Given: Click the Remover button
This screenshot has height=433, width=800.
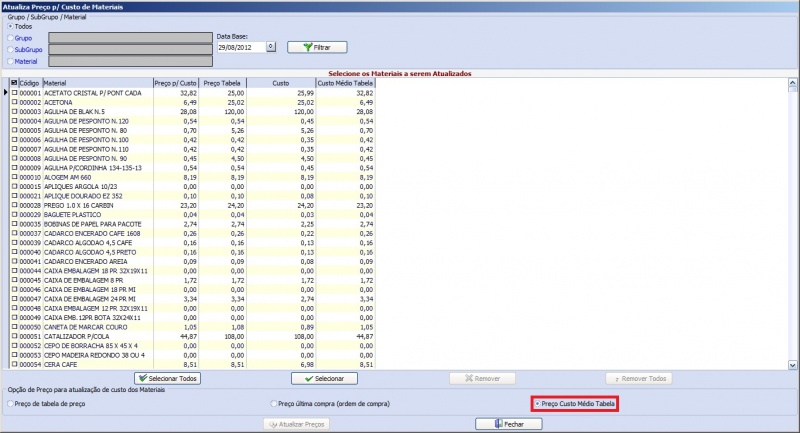Looking at the screenshot, I should click(x=482, y=378).
